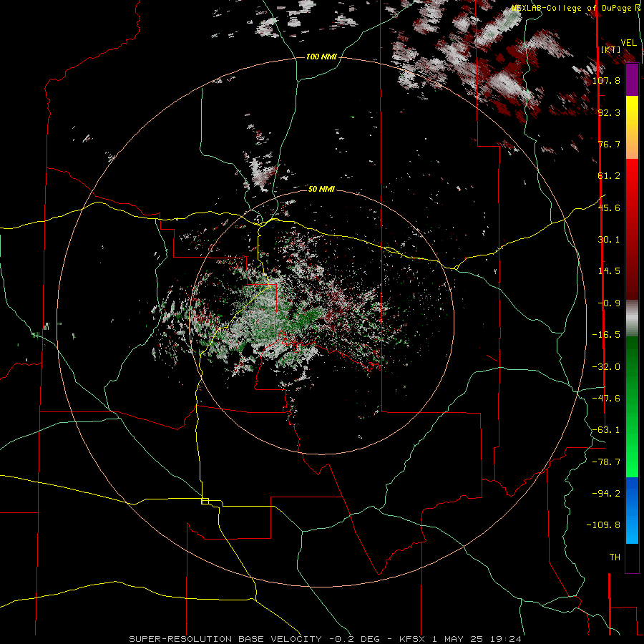Image resolution: width=644 pixels, height=644 pixels.
Task: Click the VEL legend title
Action: pyautogui.click(x=628, y=42)
